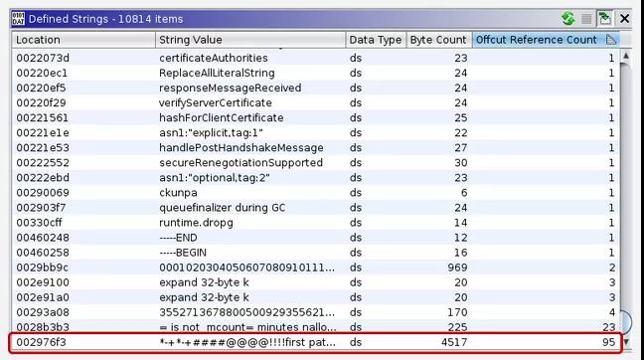Click location 00293a08

pyautogui.click(x=43, y=312)
